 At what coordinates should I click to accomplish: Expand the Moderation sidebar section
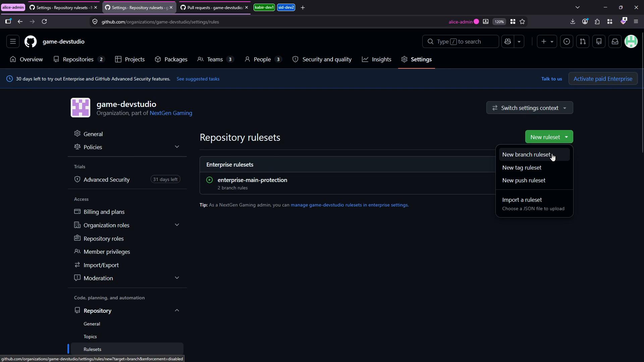tap(177, 278)
